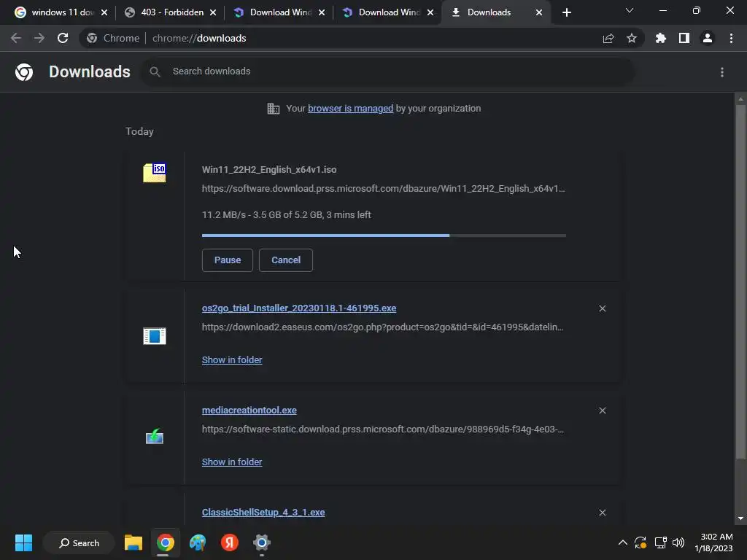
Task: Click the Windows taskbar Search box
Action: pos(79,542)
